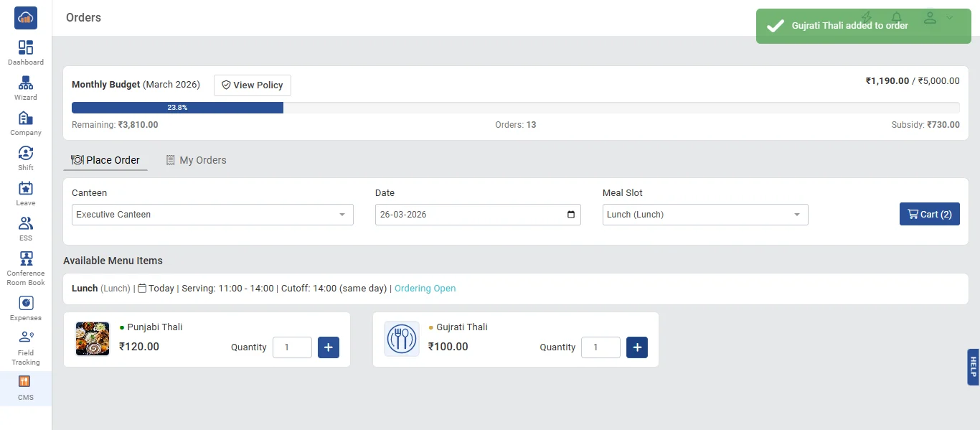
Task: Go to Company module icon
Action: tap(26, 118)
